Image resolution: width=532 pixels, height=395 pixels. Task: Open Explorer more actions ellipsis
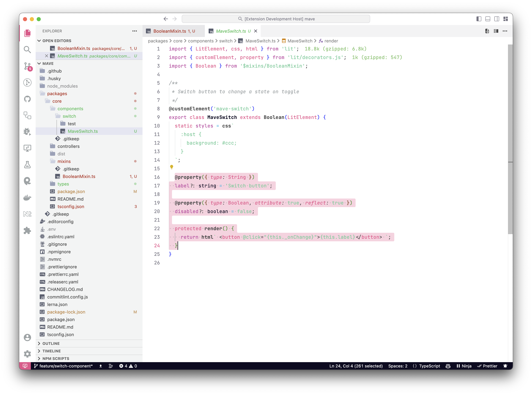[135, 31]
